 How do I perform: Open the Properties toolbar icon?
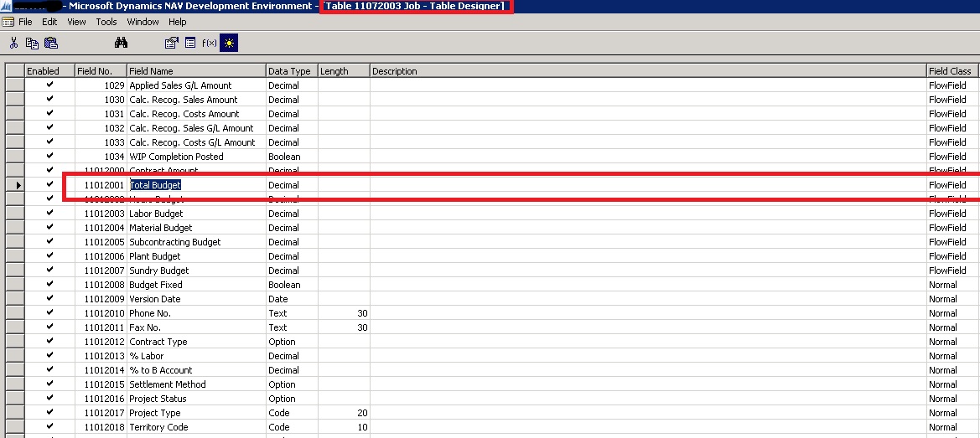[171, 43]
